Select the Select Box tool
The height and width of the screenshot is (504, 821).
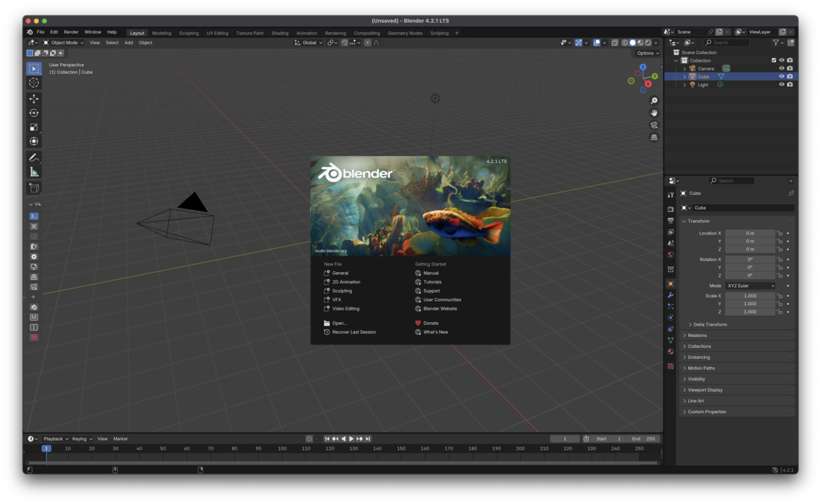pyautogui.click(x=34, y=68)
